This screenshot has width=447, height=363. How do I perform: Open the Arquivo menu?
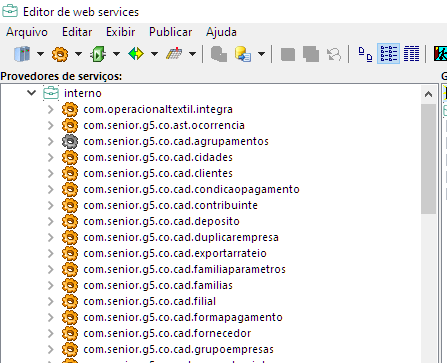(x=27, y=32)
